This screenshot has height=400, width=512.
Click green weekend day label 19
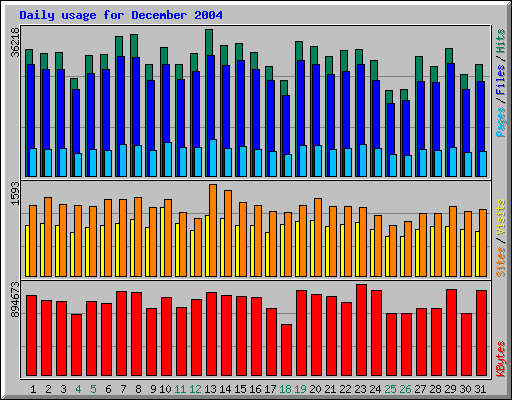coord(300,389)
